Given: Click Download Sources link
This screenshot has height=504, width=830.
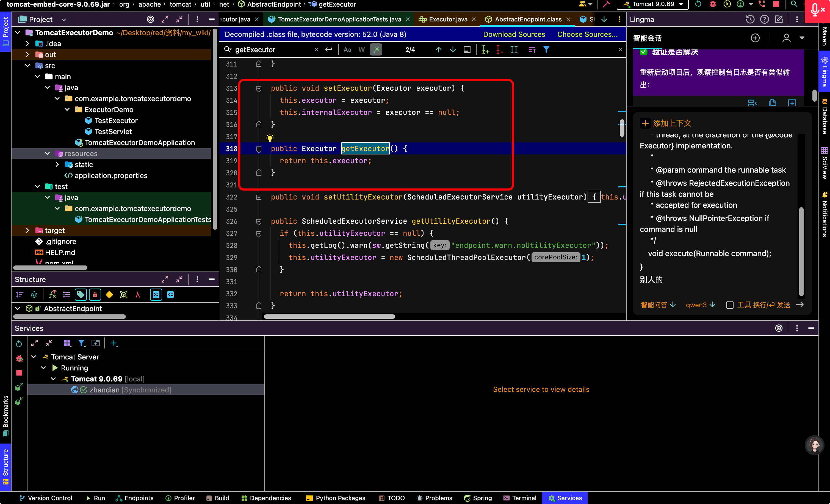Looking at the screenshot, I should 514,34.
